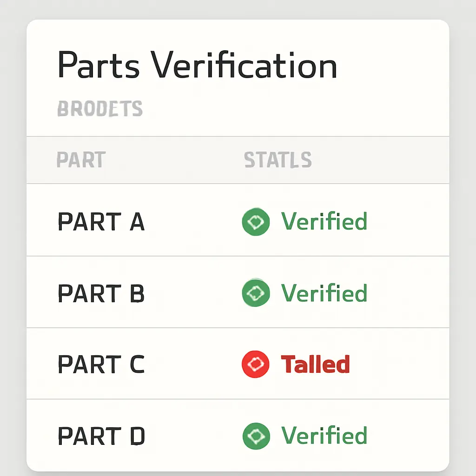Select the PART C row label

(101, 364)
